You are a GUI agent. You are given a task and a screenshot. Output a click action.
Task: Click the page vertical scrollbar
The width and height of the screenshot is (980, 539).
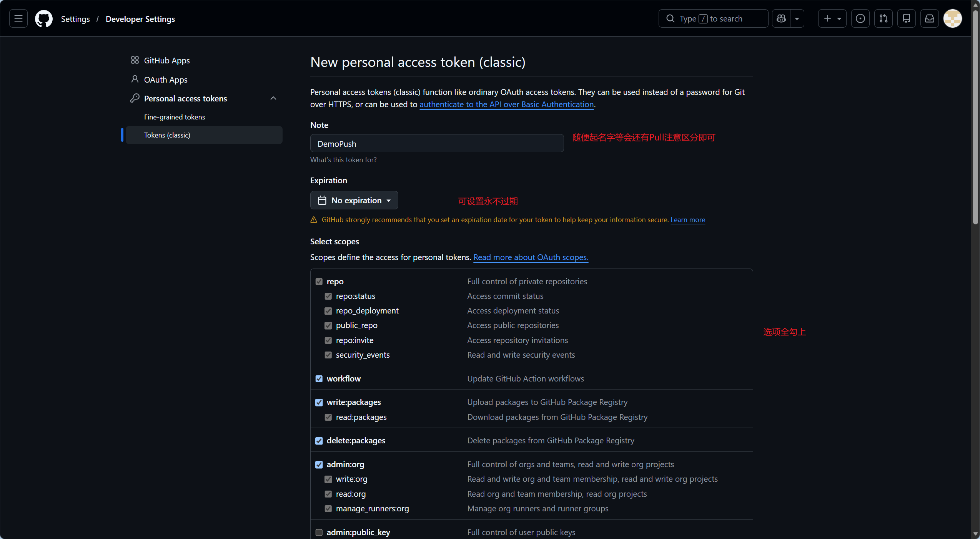click(976, 117)
